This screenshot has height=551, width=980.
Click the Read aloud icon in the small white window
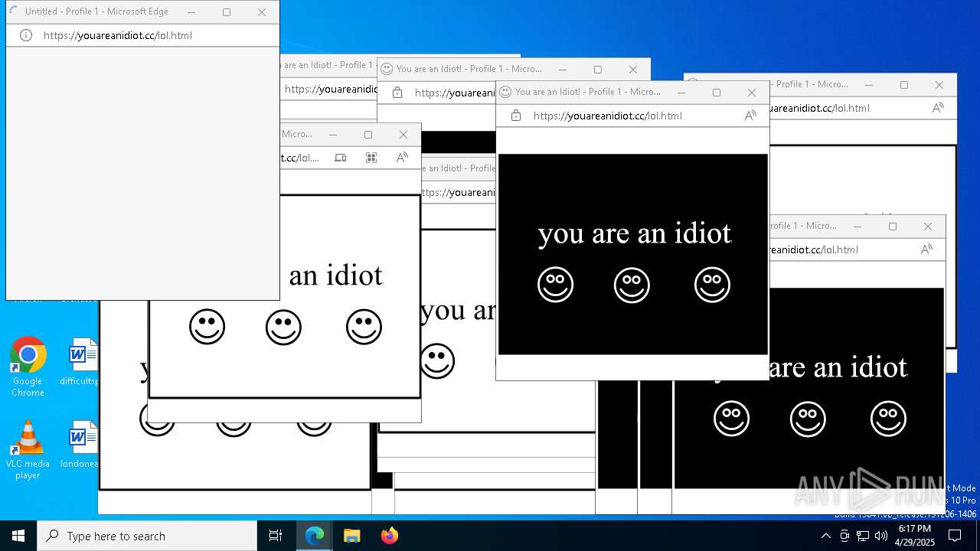pyautogui.click(x=402, y=158)
